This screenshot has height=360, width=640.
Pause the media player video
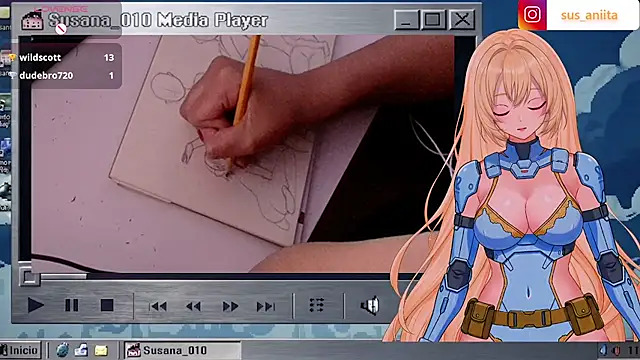(x=71, y=305)
